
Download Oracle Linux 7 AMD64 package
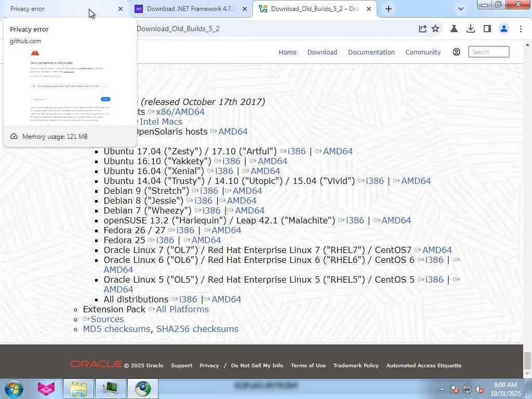coord(437,250)
